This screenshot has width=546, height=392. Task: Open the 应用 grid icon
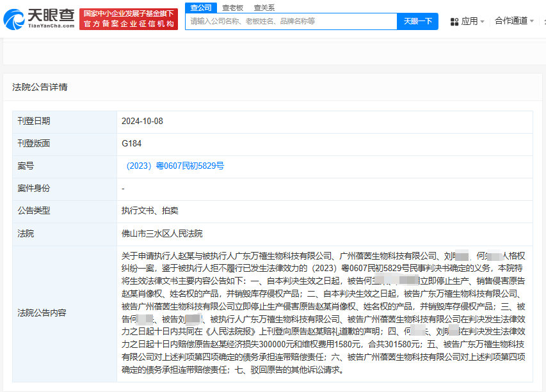454,22
